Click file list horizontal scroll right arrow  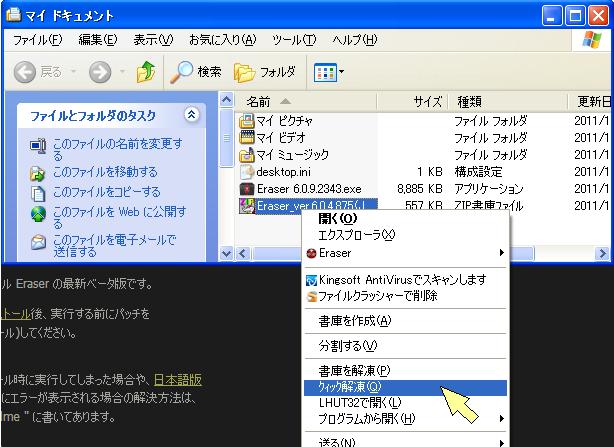pos(602,254)
